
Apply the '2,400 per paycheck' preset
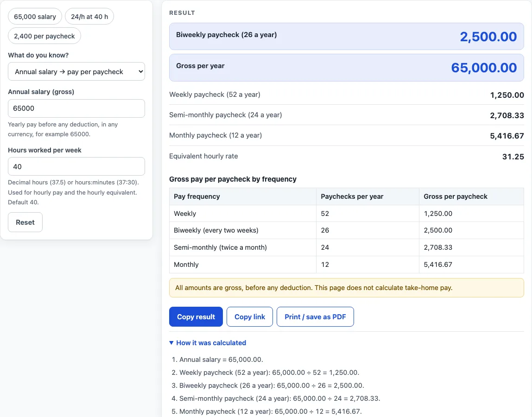44,36
